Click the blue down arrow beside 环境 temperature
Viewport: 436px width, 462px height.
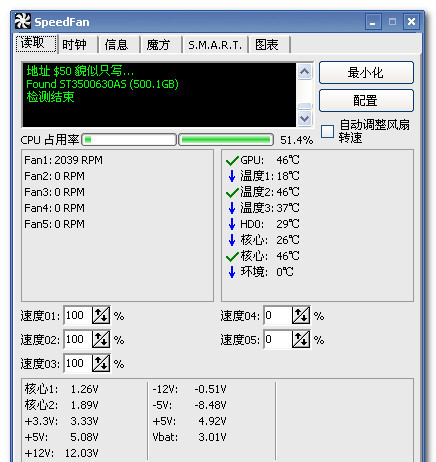(x=232, y=272)
